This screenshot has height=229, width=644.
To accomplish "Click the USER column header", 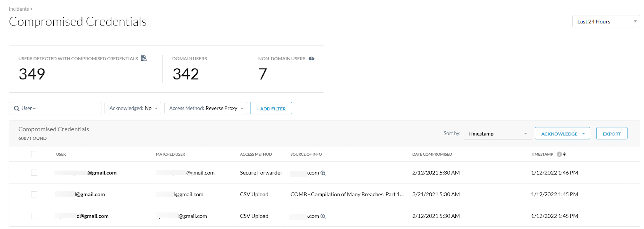I will (x=61, y=154).
